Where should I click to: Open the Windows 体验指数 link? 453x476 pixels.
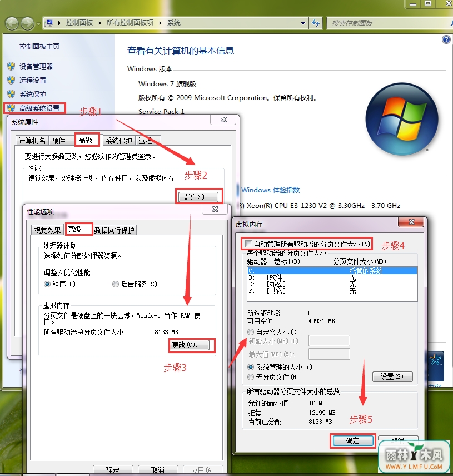coord(270,190)
